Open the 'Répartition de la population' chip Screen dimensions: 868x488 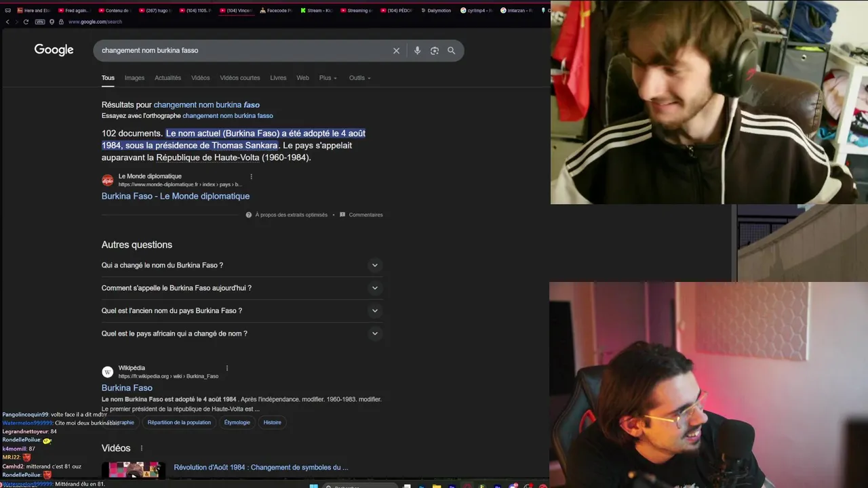(179, 422)
